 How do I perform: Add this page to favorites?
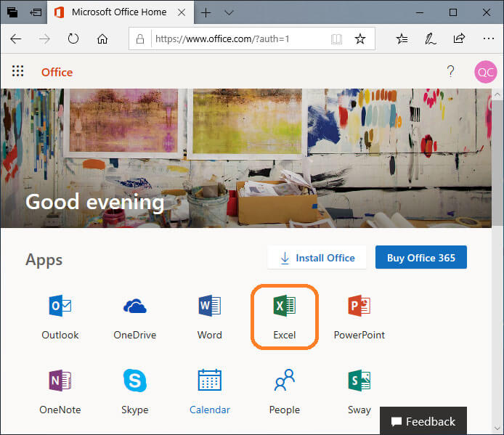click(360, 39)
